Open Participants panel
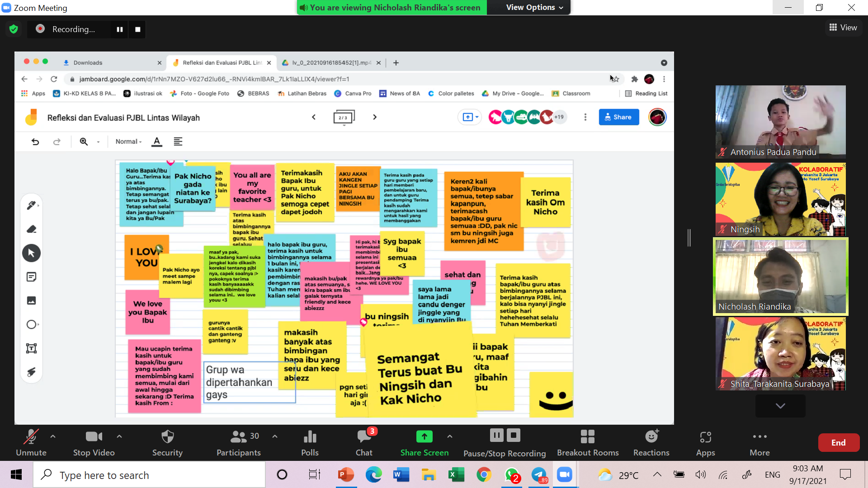 (x=239, y=443)
